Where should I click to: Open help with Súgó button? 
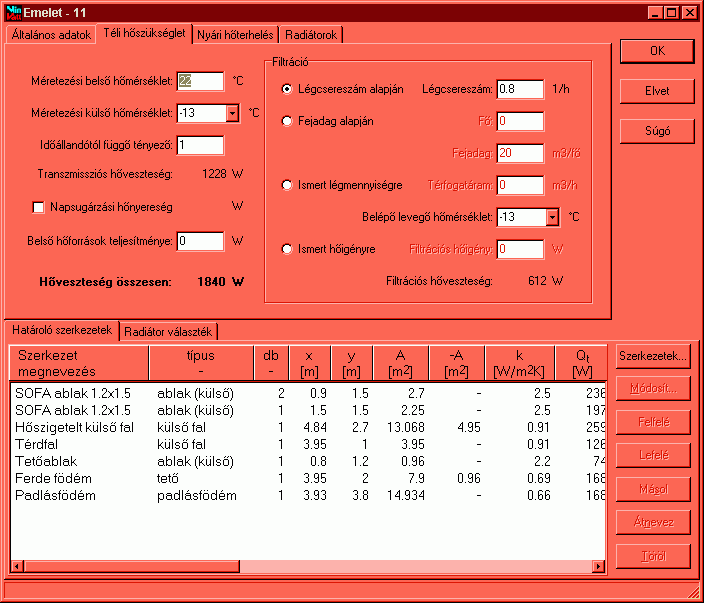657,131
